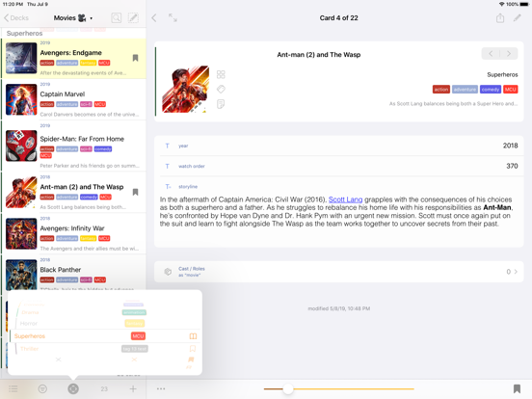
Task: Go to previous card arrow
Action: coord(491,54)
